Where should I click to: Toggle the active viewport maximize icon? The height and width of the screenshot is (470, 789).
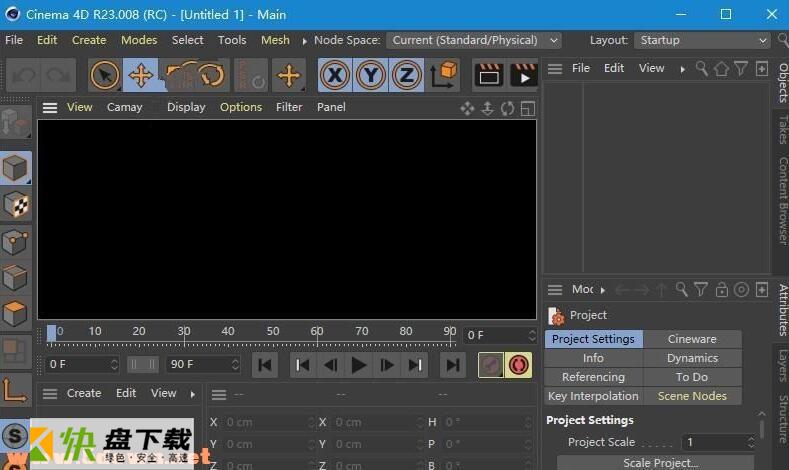pyautogui.click(x=528, y=109)
